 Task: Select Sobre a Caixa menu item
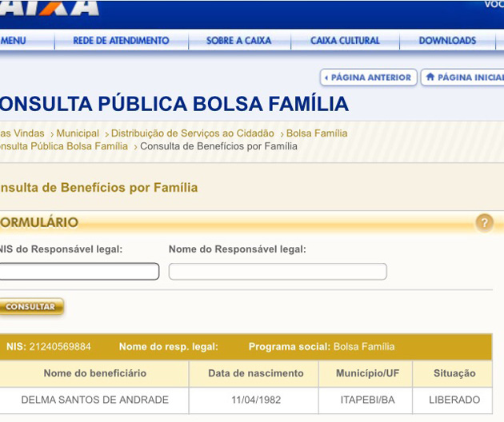coord(238,41)
